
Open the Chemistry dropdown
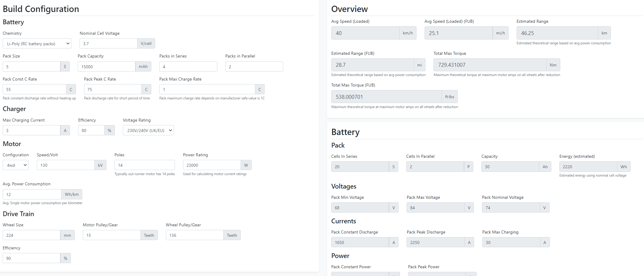37,44
